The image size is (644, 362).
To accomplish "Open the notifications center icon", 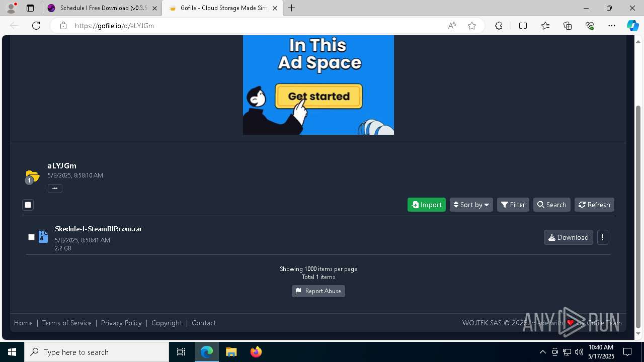I will click(627, 352).
